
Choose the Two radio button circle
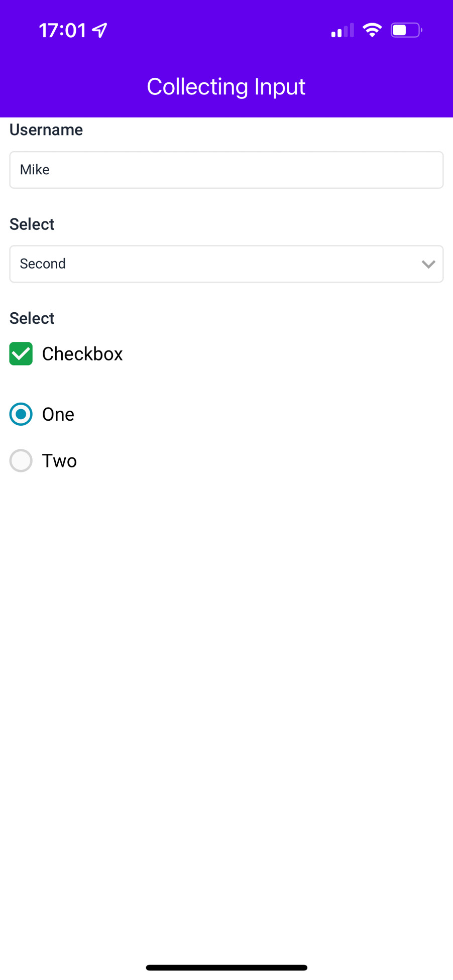coord(21,460)
